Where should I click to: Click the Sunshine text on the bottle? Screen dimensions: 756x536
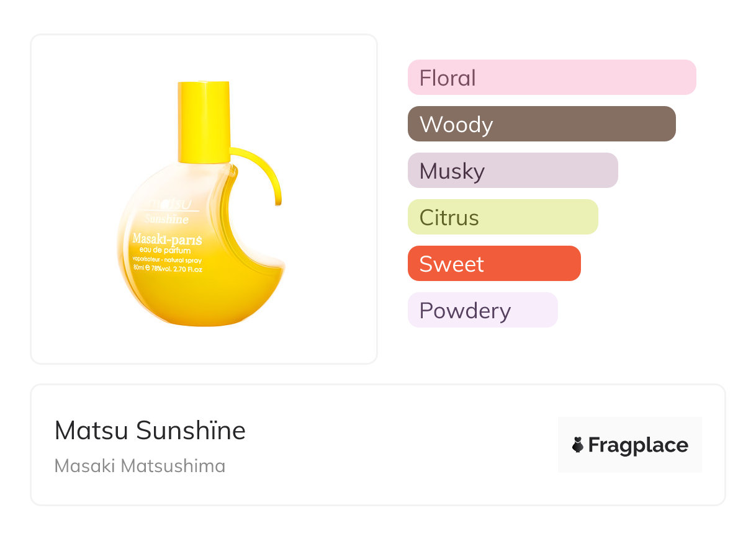coord(167,219)
